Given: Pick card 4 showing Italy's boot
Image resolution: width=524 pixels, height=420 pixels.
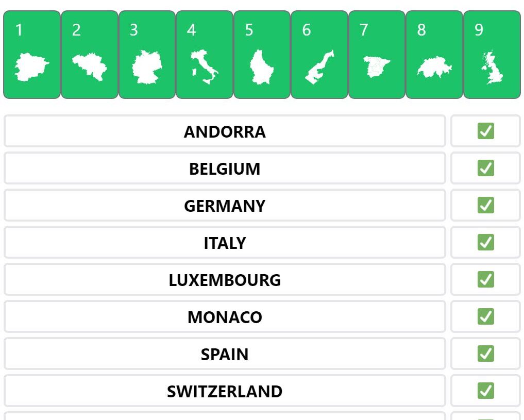Looking at the screenshot, I should coord(205,55).
